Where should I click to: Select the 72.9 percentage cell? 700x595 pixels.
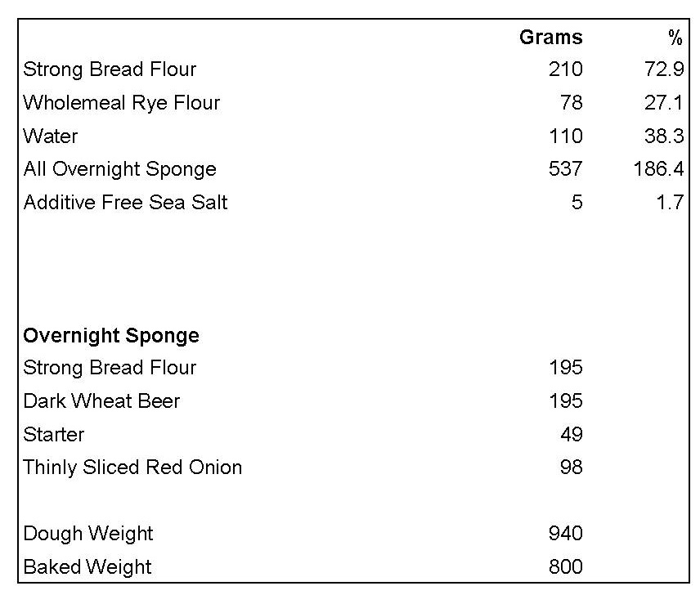[664, 69]
